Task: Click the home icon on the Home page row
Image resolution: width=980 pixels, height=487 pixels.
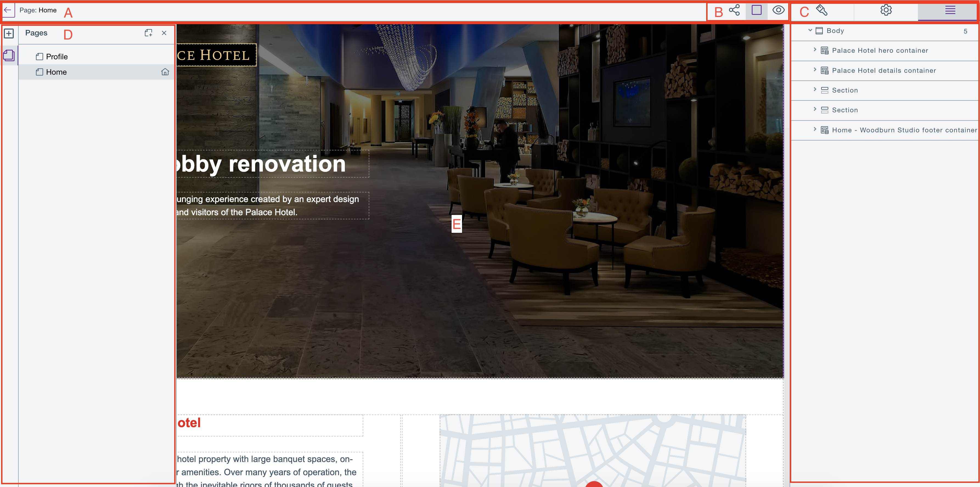Action: tap(165, 72)
